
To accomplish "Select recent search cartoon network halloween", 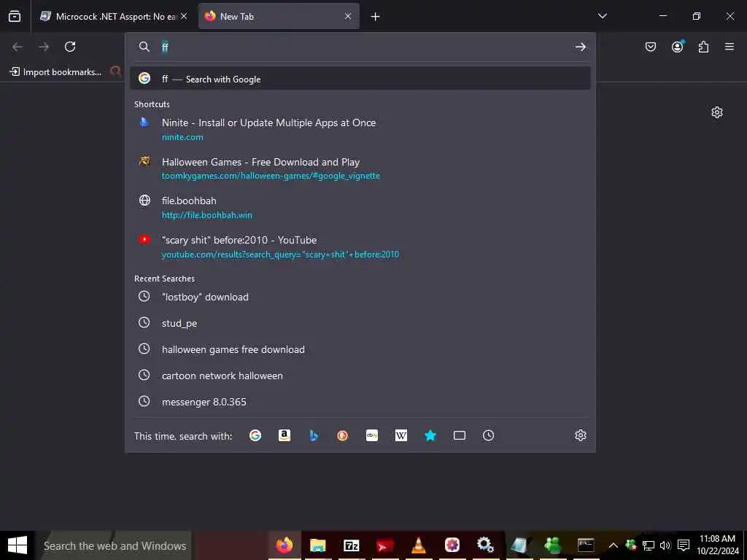I will point(360,376).
